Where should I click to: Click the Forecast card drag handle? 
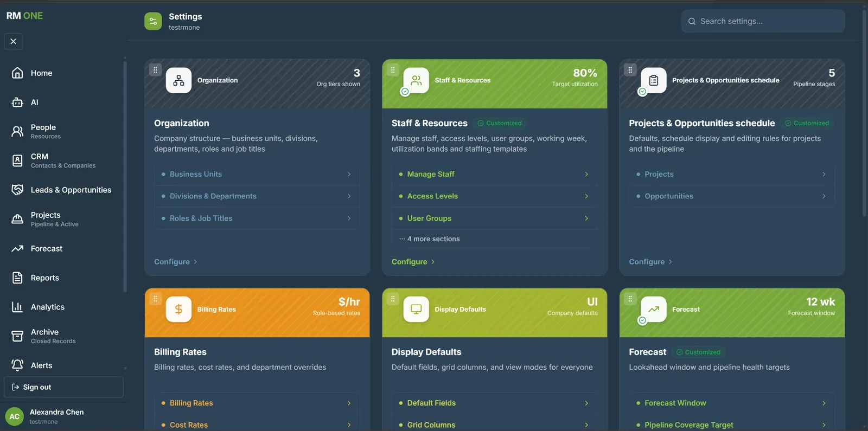click(x=630, y=299)
